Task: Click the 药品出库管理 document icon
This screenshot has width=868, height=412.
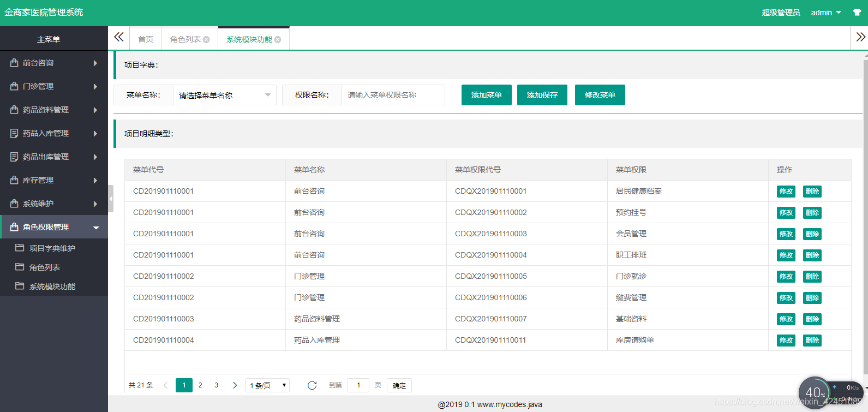Action: [x=14, y=157]
